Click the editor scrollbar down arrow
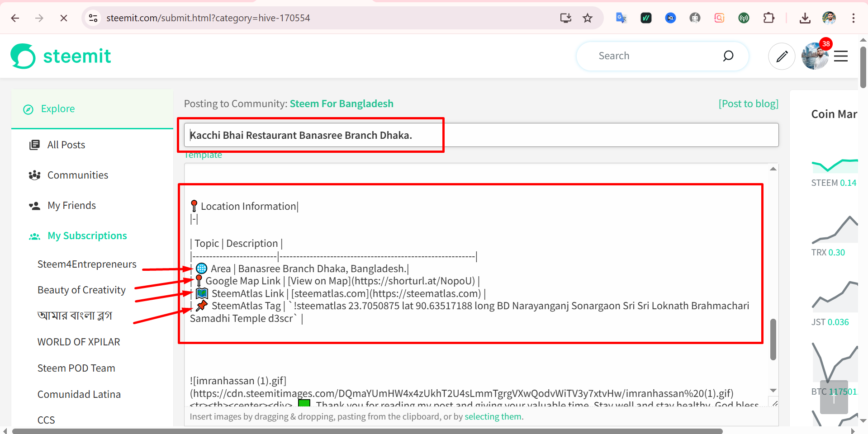868x434 pixels. 773,391
